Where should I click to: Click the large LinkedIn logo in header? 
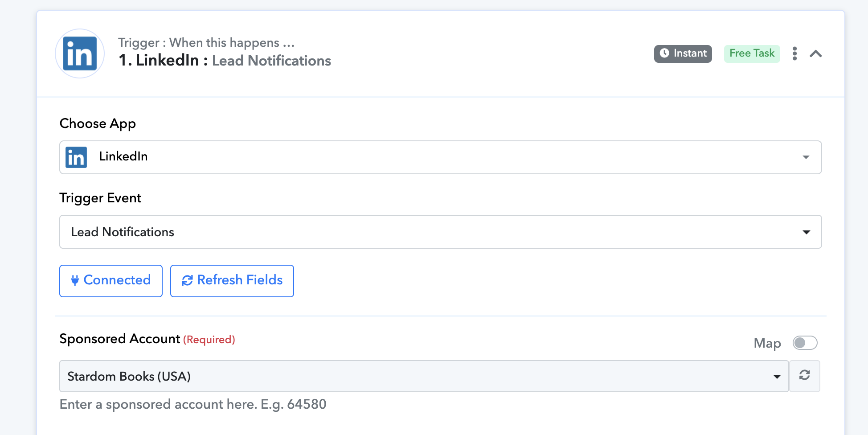click(x=80, y=54)
